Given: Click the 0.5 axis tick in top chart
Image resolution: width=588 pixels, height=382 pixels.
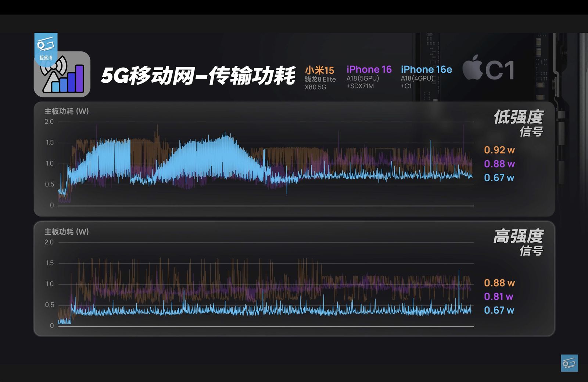Looking at the screenshot, I should [x=50, y=184].
